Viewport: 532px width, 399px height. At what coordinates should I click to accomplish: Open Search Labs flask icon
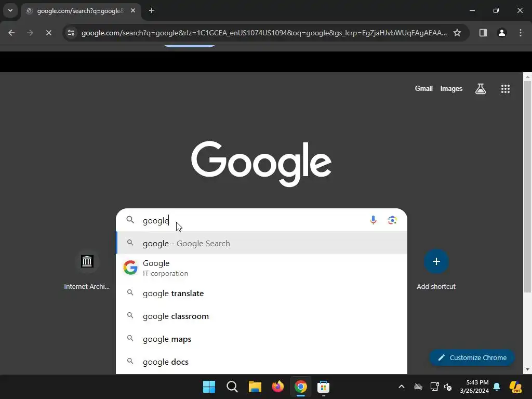point(481,89)
